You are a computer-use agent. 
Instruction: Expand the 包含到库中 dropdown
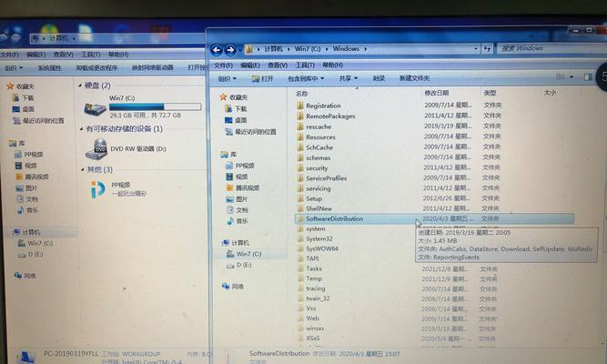click(x=306, y=78)
